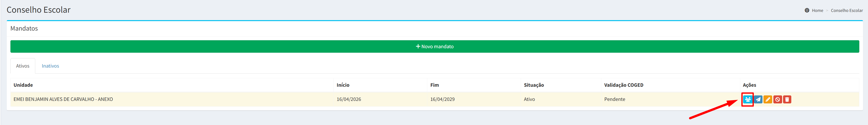Open the members group icon for the mandate
The image size is (868, 125).
coord(747,99)
